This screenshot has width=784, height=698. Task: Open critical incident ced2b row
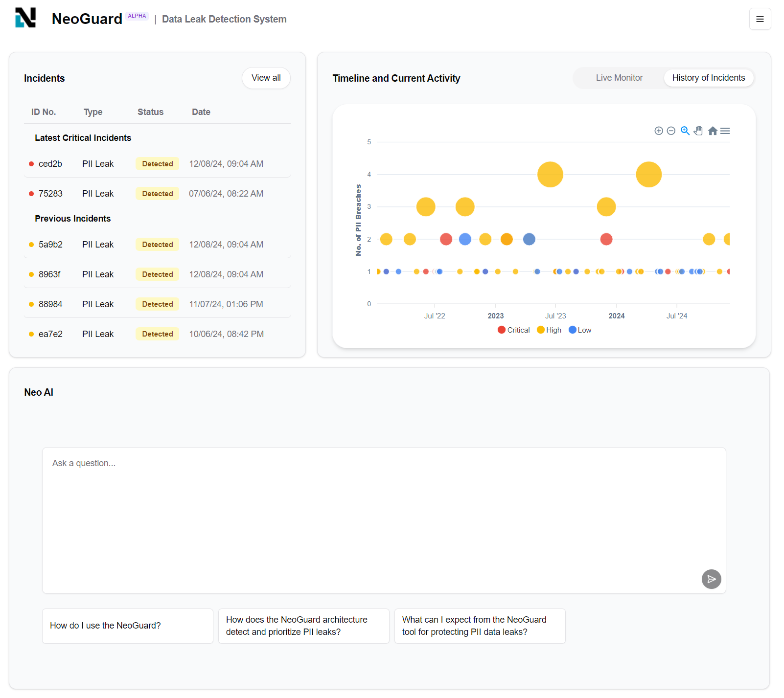click(x=157, y=164)
